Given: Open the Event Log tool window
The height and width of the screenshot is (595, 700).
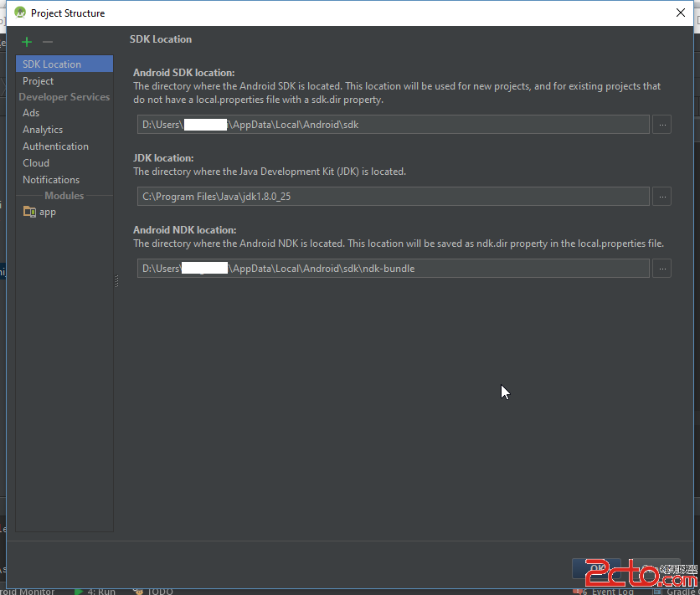Looking at the screenshot, I should point(603,592).
